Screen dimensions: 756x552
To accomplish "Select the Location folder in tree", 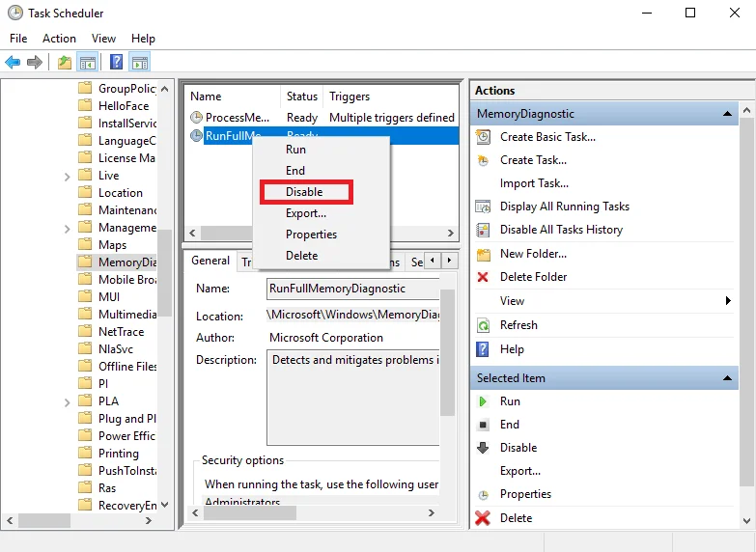I will click(x=121, y=193).
